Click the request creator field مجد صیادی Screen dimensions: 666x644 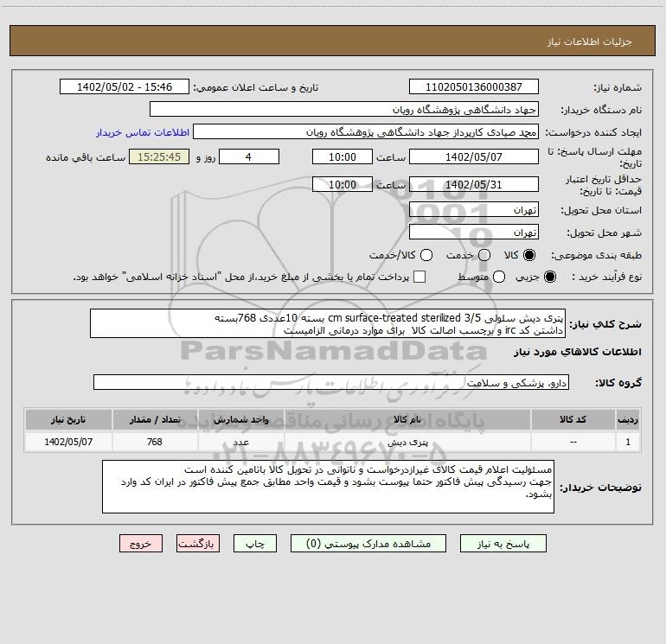(x=366, y=131)
